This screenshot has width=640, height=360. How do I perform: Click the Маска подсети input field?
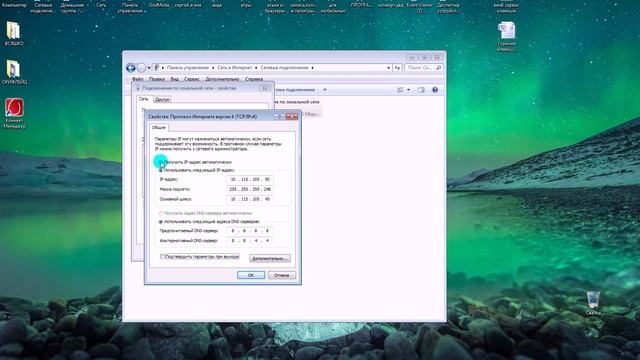point(250,189)
